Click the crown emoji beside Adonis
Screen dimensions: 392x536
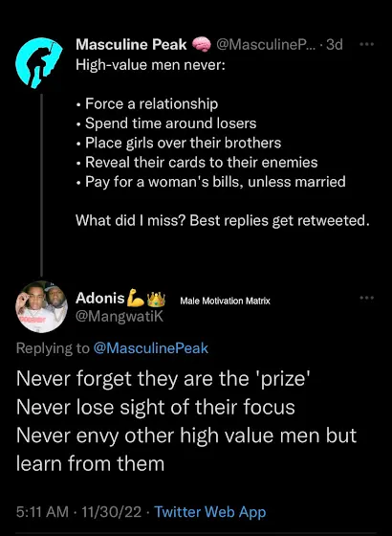coord(156,299)
